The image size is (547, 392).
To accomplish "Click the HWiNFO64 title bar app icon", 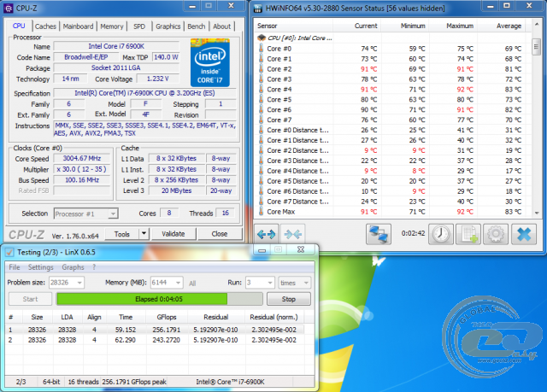I will pyautogui.click(x=258, y=9).
